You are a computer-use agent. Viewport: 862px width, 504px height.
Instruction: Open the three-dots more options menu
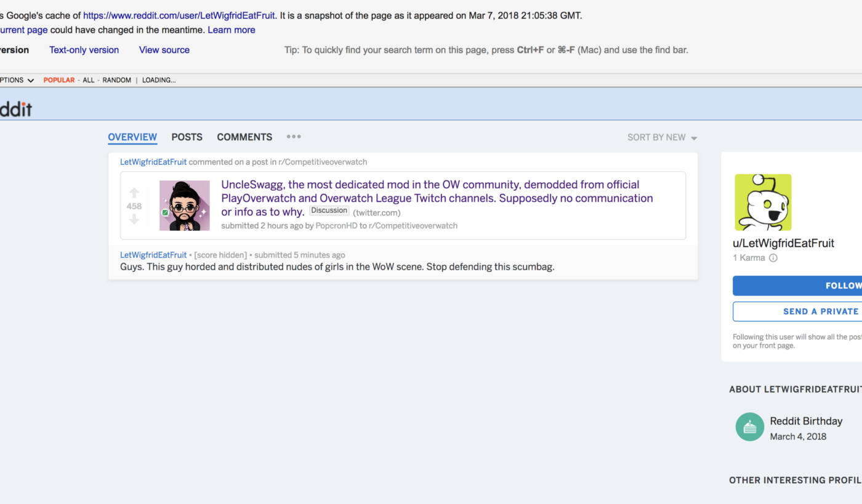click(294, 137)
